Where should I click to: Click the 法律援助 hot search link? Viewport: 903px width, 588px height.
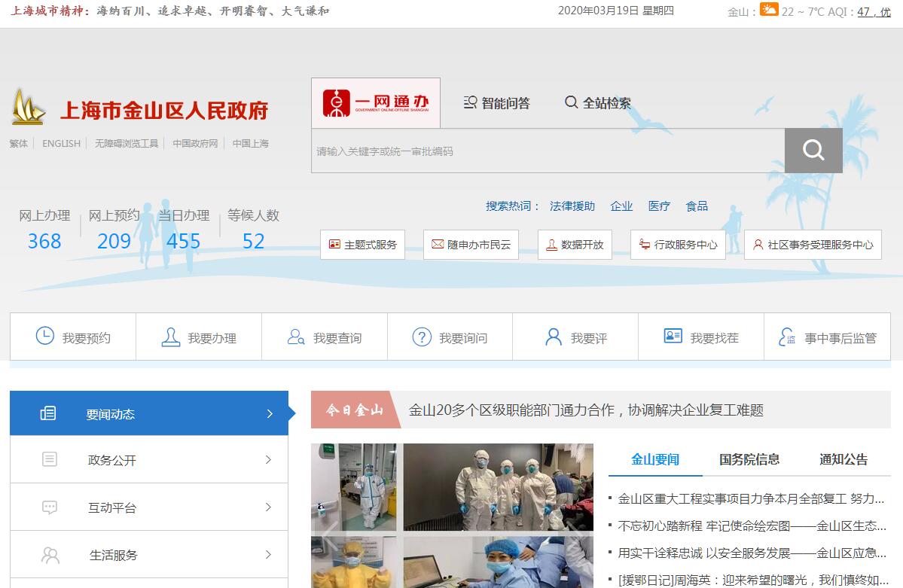[572, 206]
